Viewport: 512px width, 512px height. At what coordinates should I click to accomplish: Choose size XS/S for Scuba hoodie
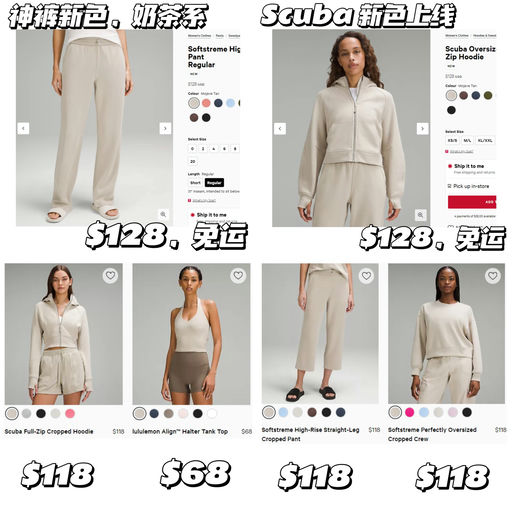pos(452,140)
